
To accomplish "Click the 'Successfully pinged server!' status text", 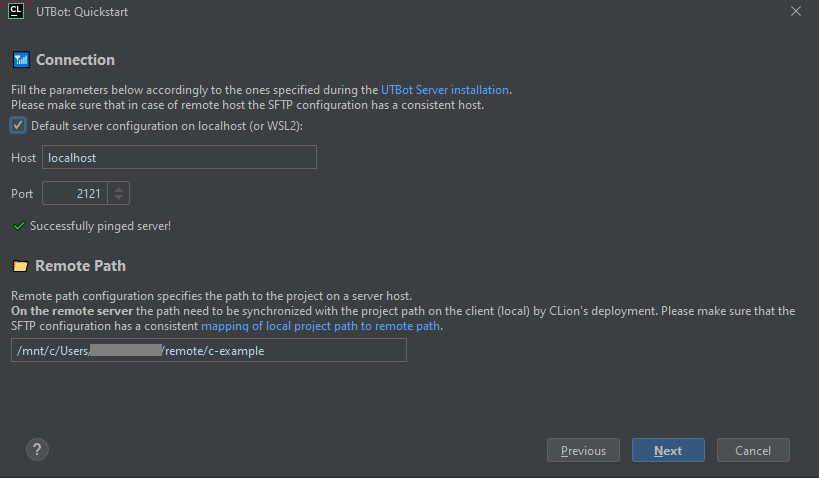I will click(x=100, y=226).
